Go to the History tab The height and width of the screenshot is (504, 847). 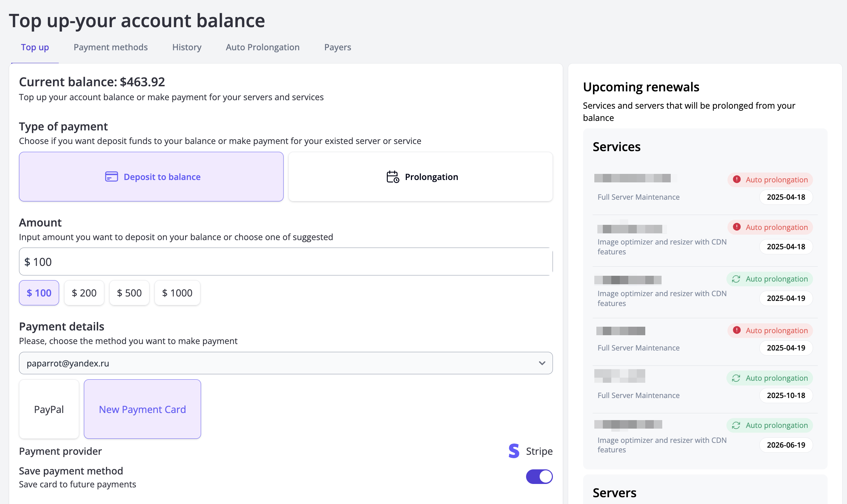click(x=186, y=47)
